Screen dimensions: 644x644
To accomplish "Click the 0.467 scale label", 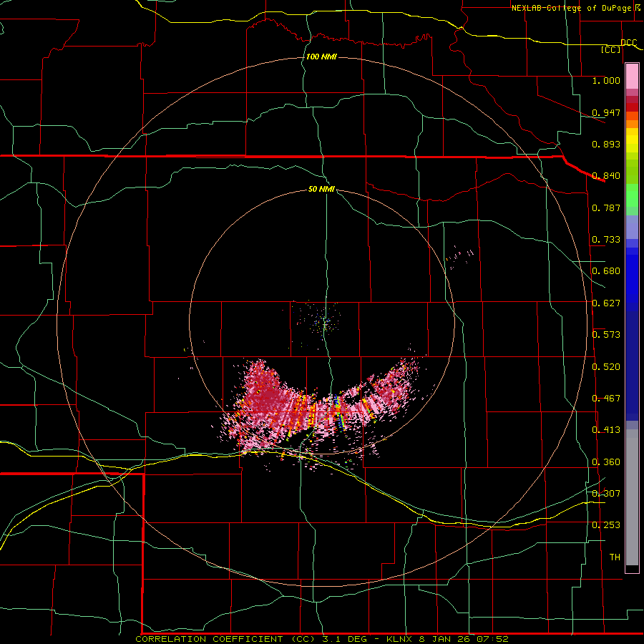I will tap(606, 399).
